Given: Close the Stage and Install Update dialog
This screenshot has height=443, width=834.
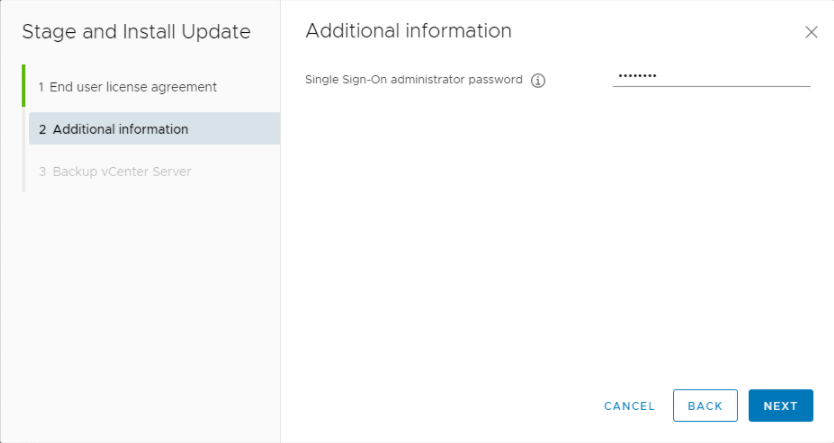Looking at the screenshot, I should coord(811,32).
